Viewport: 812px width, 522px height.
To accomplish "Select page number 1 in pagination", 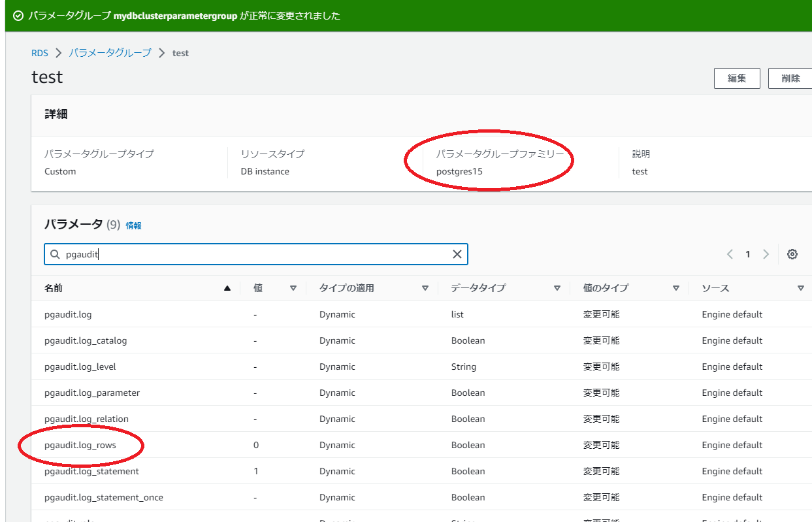I will pos(748,254).
